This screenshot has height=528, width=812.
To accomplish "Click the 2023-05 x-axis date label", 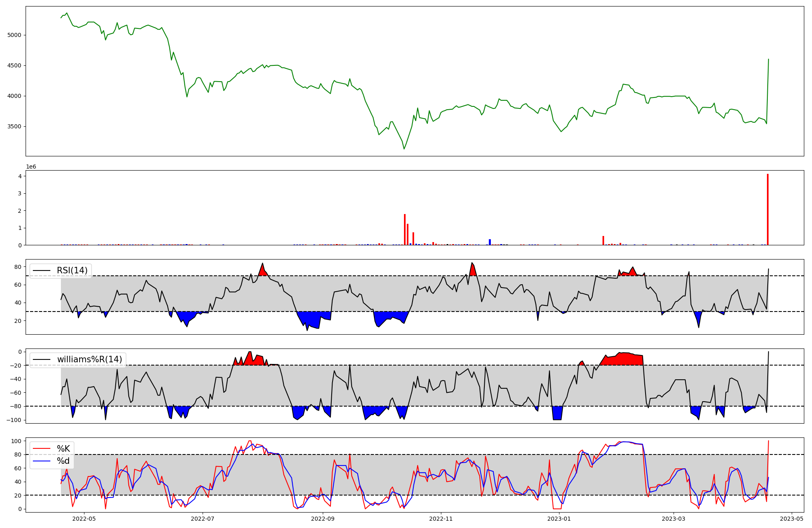I will click(792, 519).
